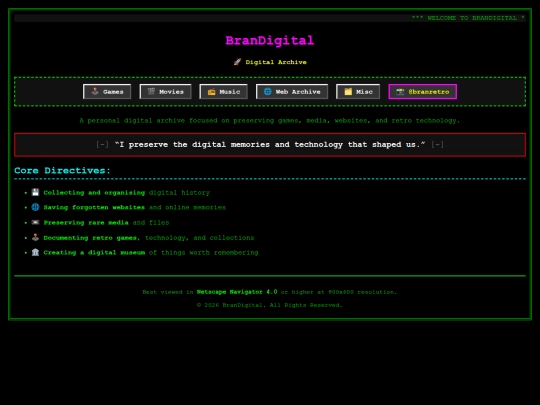540x405 pixels.
Task: Click the cassette icon beside Preserving rare media
Action: (35, 222)
